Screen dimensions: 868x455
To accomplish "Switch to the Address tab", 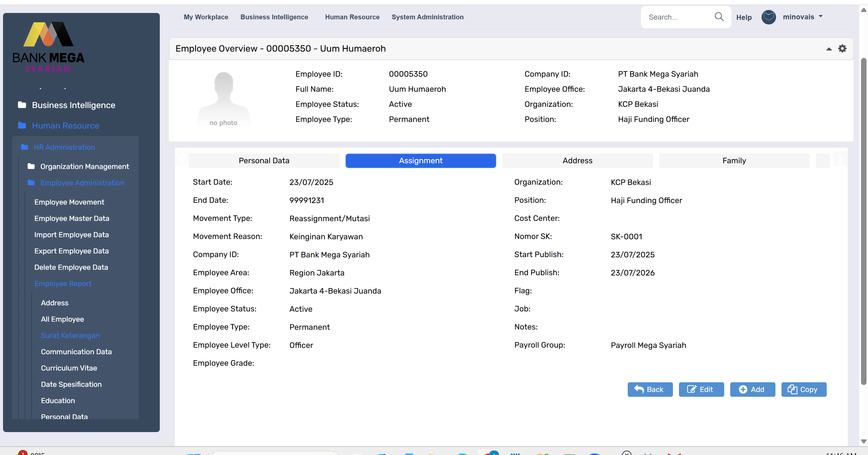I will [x=577, y=161].
